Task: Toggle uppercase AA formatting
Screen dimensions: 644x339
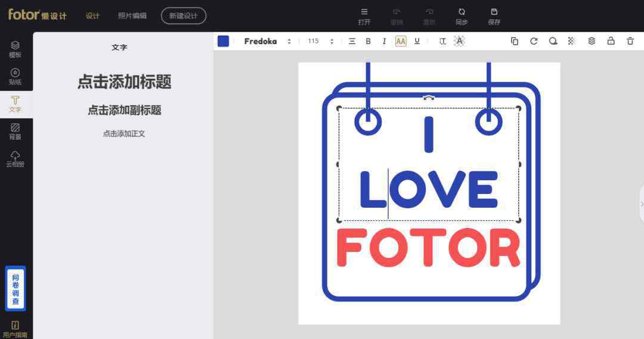Action: [x=401, y=41]
